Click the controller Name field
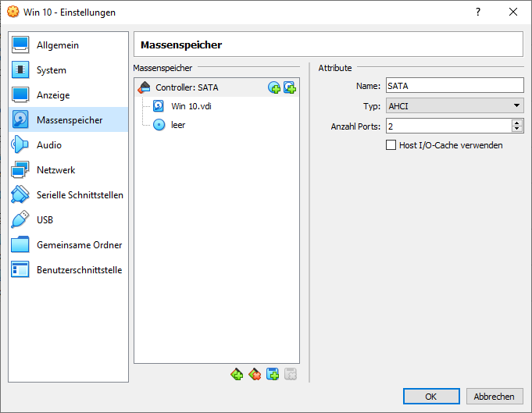The height and width of the screenshot is (413, 532). point(455,85)
